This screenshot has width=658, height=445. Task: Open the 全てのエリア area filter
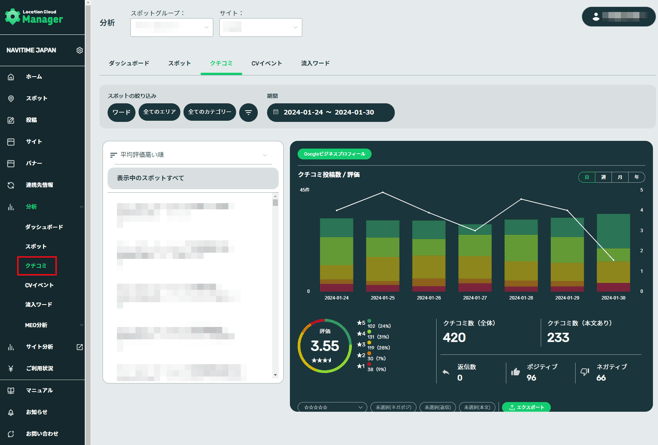point(159,112)
